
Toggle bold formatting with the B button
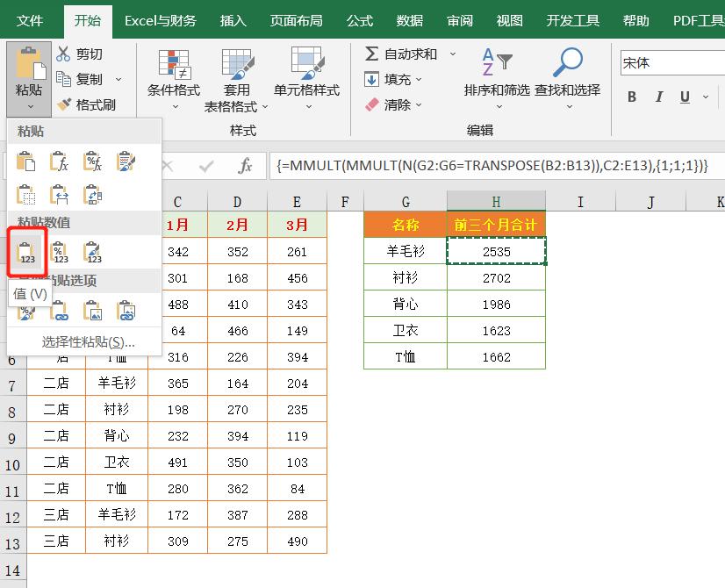pos(630,97)
